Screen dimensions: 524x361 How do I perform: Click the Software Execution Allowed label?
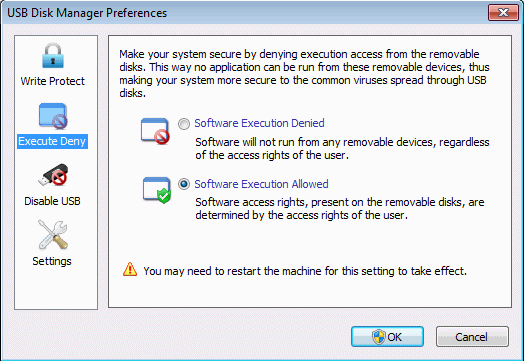(261, 184)
